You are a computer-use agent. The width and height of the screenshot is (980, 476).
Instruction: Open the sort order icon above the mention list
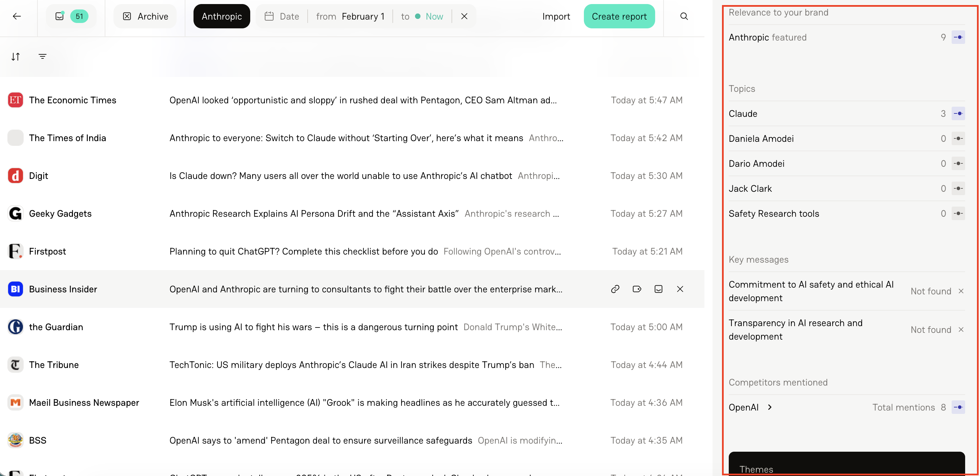[16, 56]
